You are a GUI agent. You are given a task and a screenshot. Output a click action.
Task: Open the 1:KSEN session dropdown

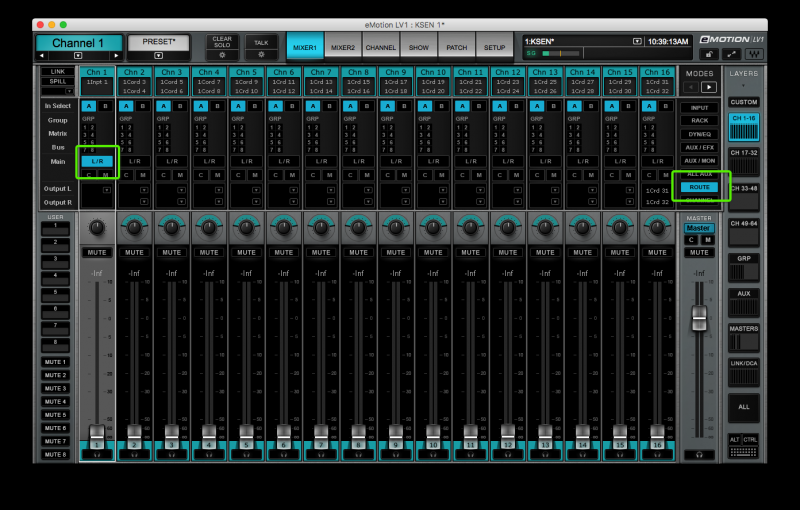(x=637, y=41)
